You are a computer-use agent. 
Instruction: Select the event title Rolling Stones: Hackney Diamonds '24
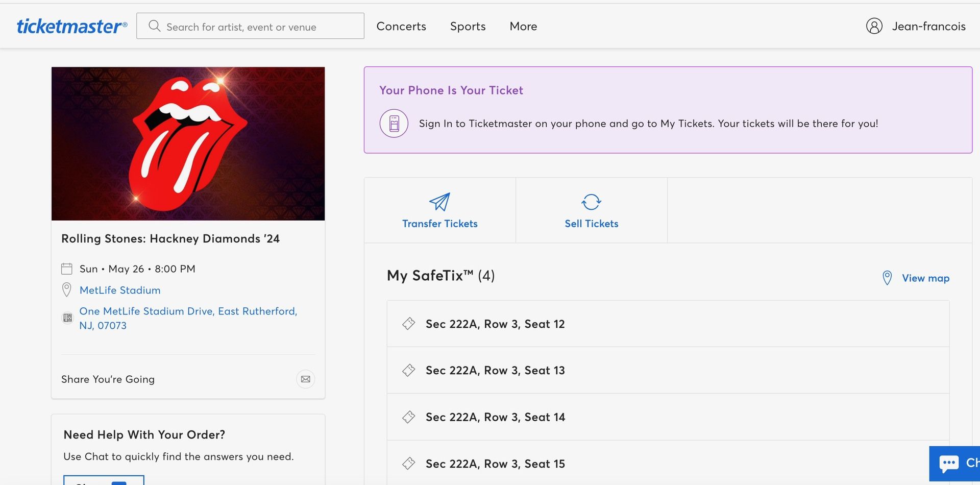[x=170, y=238]
